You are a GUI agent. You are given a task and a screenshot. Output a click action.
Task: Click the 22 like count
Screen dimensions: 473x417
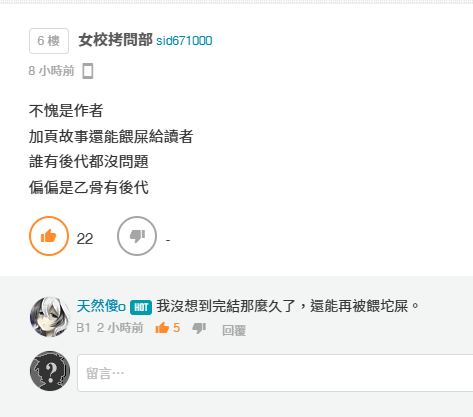coord(85,239)
